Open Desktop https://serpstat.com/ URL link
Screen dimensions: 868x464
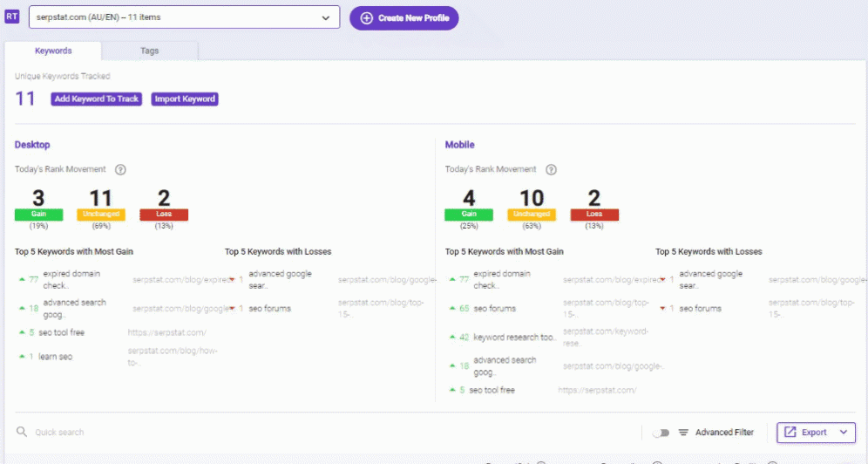click(x=167, y=333)
